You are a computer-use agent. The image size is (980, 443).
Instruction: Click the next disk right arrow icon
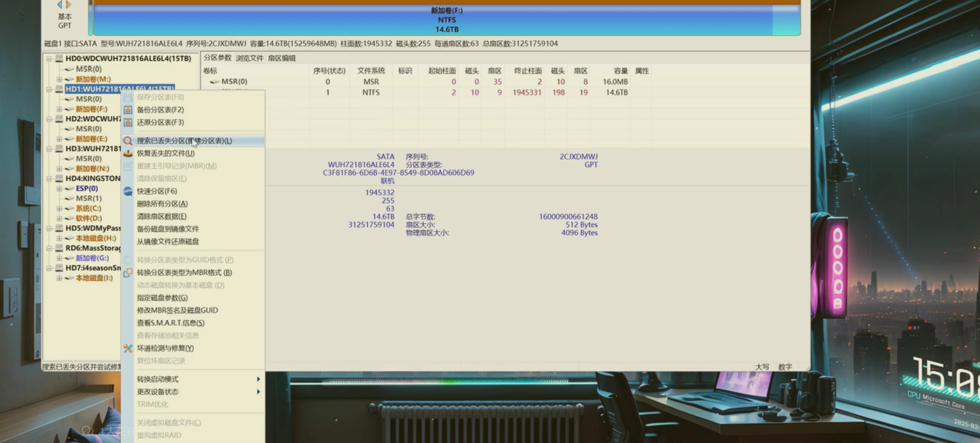point(69,5)
